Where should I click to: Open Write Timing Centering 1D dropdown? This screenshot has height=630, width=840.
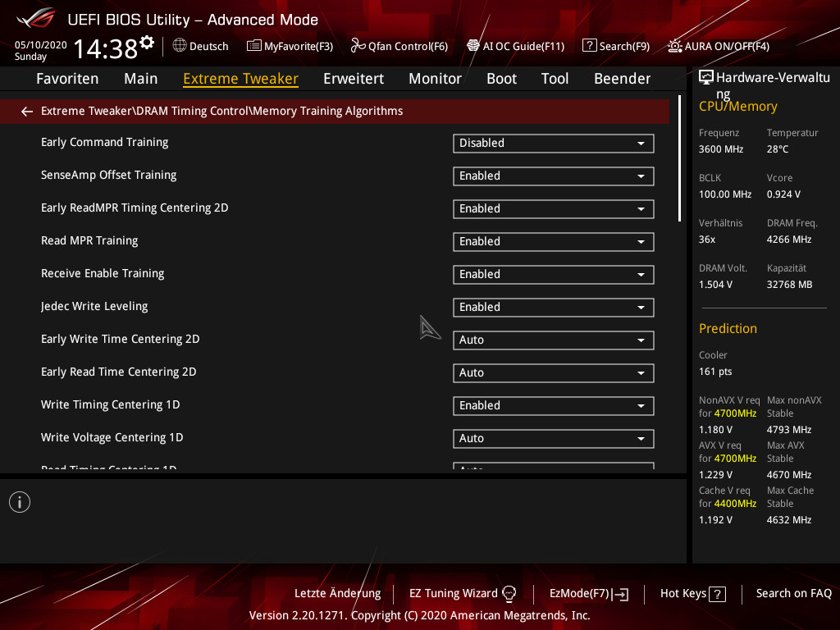pos(554,405)
